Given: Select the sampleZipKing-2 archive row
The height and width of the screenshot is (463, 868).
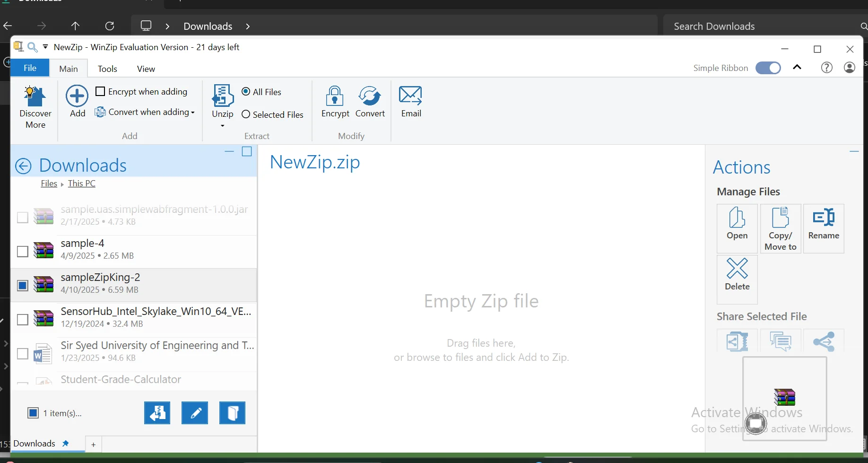Looking at the screenshot, I should click(x=134, y=285).
